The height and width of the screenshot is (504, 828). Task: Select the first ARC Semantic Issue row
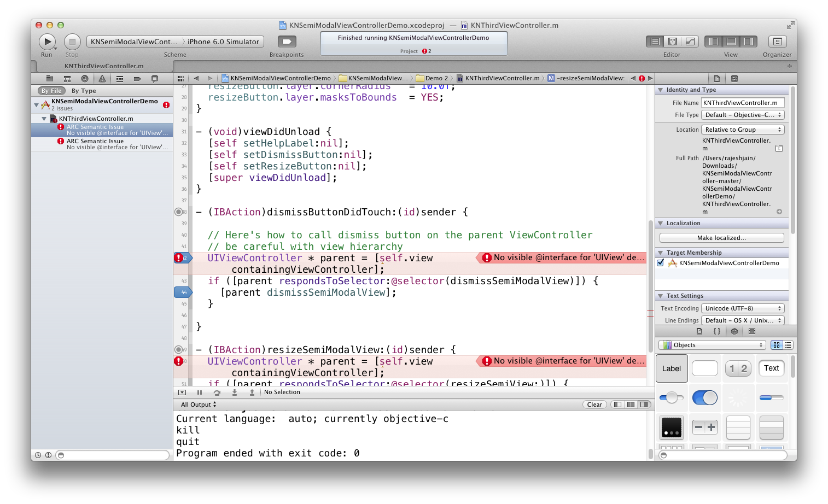[x=102, y=130]
